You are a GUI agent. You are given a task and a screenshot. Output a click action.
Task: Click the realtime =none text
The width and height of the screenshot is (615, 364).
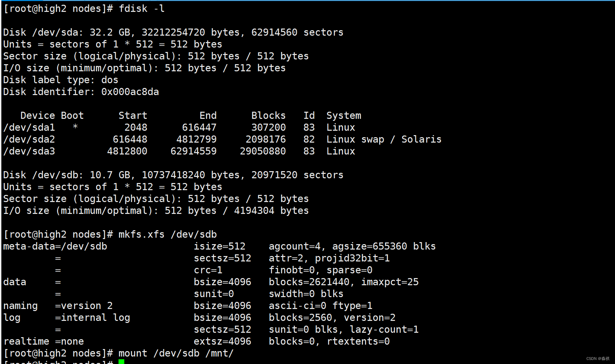tap(44, 341)
